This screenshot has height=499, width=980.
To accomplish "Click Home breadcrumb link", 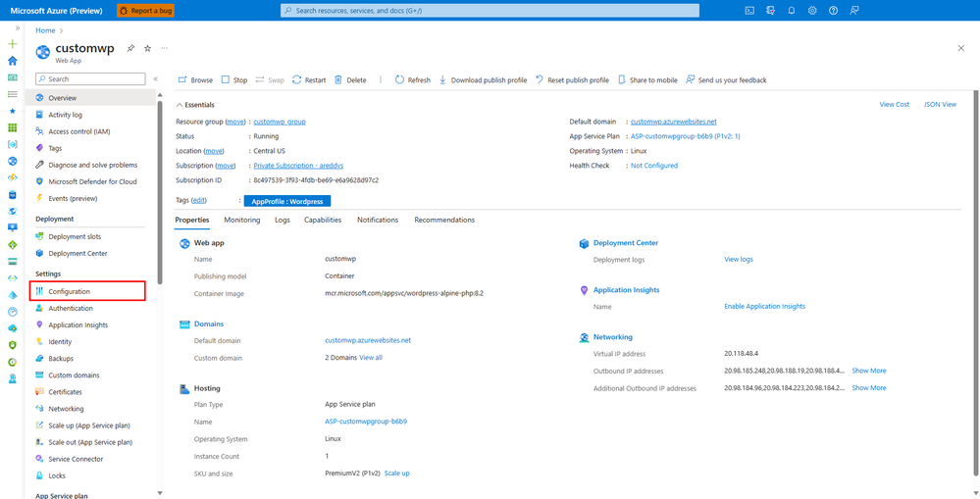I will (x=45, y=30).
